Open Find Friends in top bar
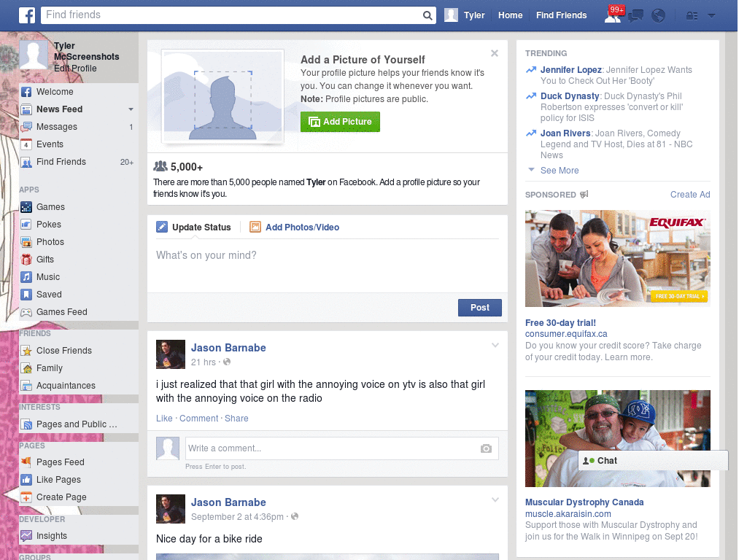This screenshot has width=747, height=560. click(561, 15)
